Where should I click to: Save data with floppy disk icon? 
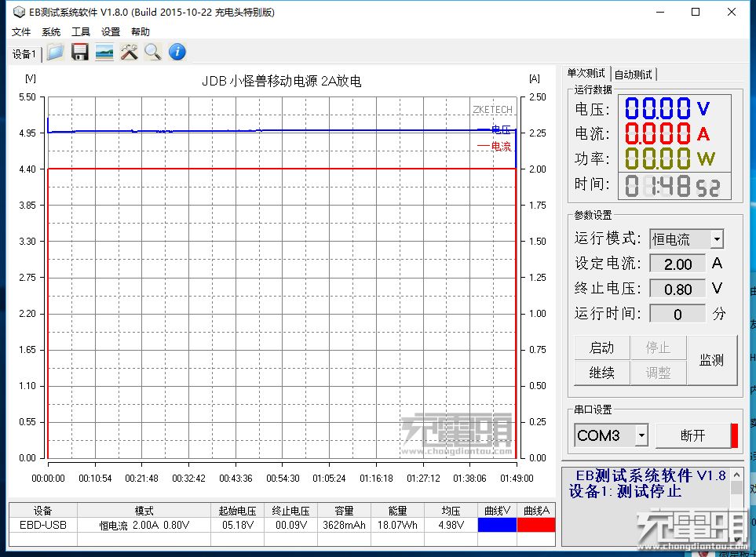tap(80, 52)
